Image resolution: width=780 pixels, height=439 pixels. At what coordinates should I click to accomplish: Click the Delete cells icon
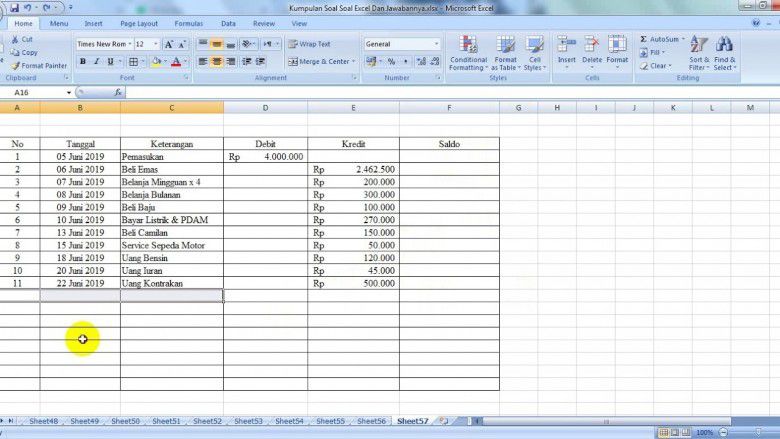click(x=592, y=46)
